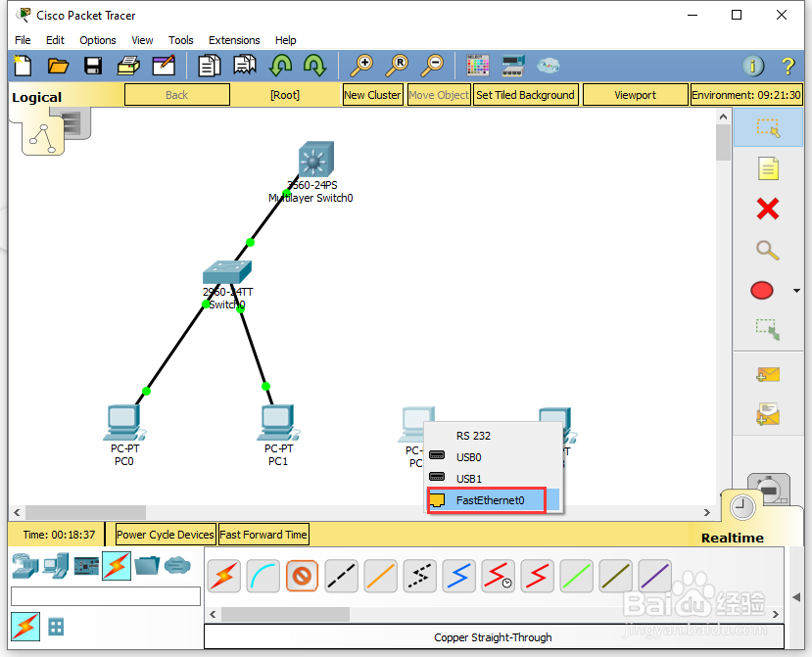The width and height of the screenshot is (812, 657).
Task: Select USB0 from port list
Action: pyautogui.click(x=494, y=457)
